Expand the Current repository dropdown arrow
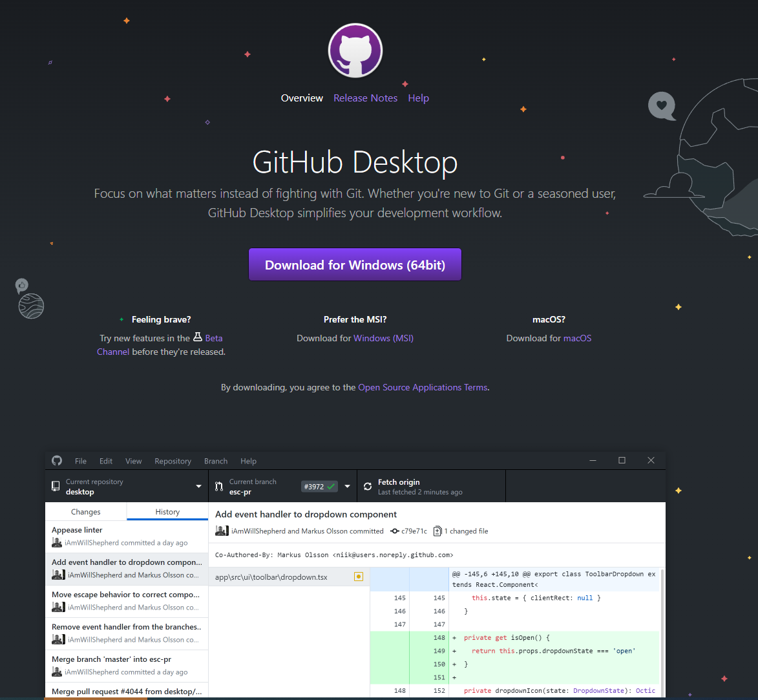This screenshot has width=758, height=700. pos(198,486)
